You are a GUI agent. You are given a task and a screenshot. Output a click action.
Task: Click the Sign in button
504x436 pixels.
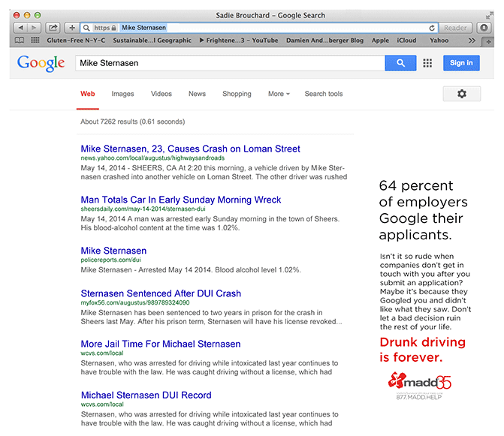pos(461,63)
